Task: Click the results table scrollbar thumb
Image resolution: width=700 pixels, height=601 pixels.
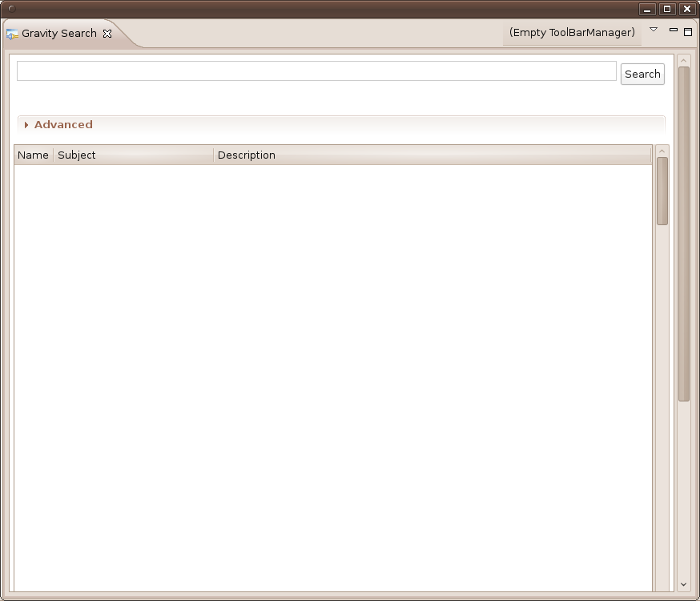Action: [x=662, y=191]
